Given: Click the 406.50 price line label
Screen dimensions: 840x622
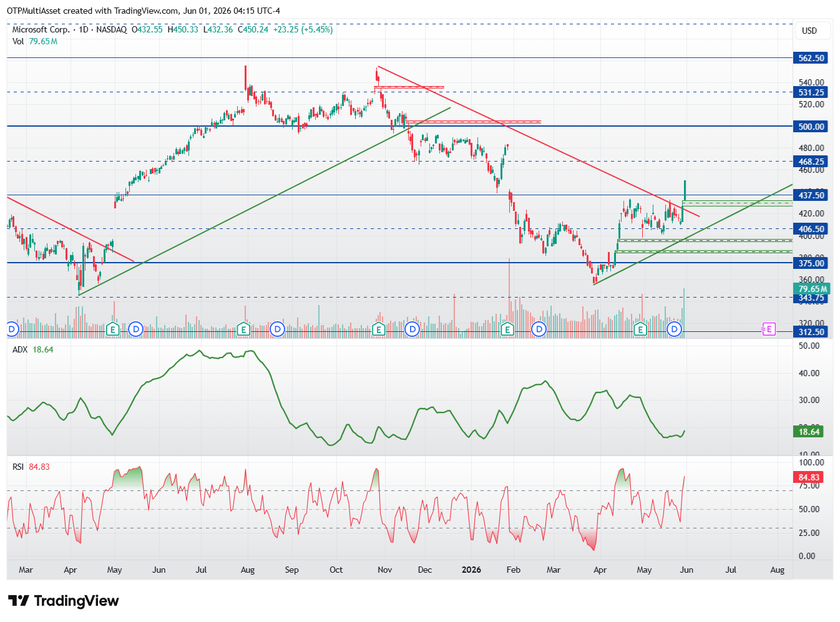Looking at the screenshot, I should pyautogui.click(x=811, y=229).
